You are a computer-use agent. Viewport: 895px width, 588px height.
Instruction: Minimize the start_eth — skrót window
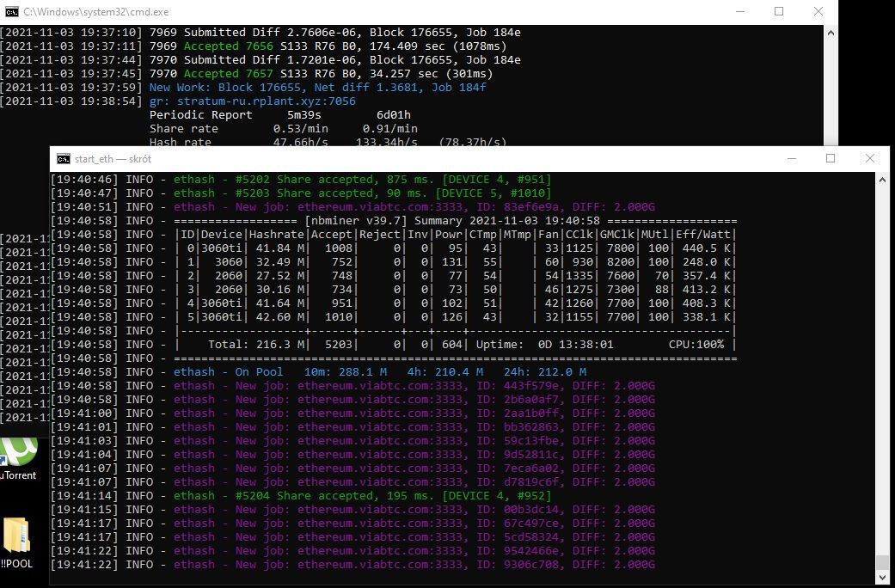791,158
